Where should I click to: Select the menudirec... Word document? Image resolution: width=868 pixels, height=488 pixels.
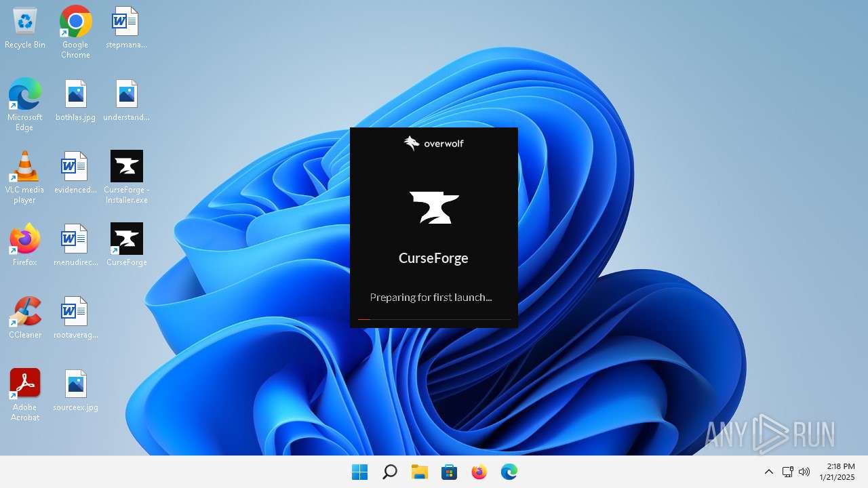(x=75, y=245)
